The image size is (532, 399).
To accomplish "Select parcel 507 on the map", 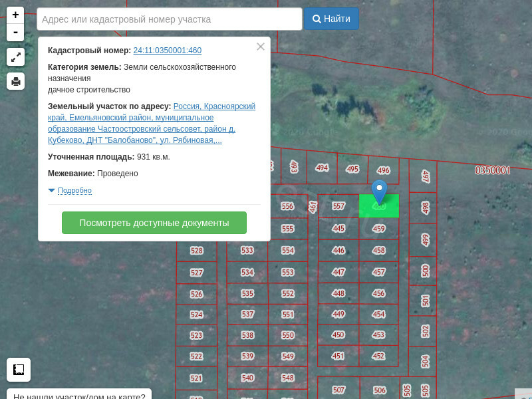I will [338, 390].
